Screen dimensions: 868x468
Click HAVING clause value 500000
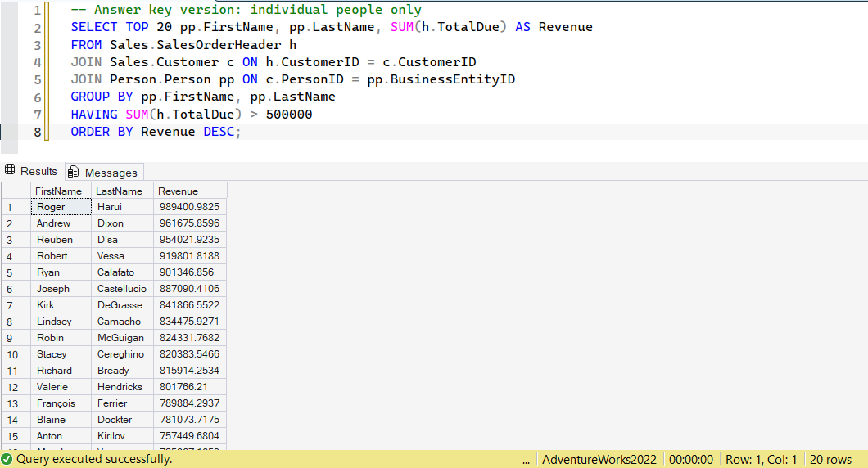click(289, 115)
